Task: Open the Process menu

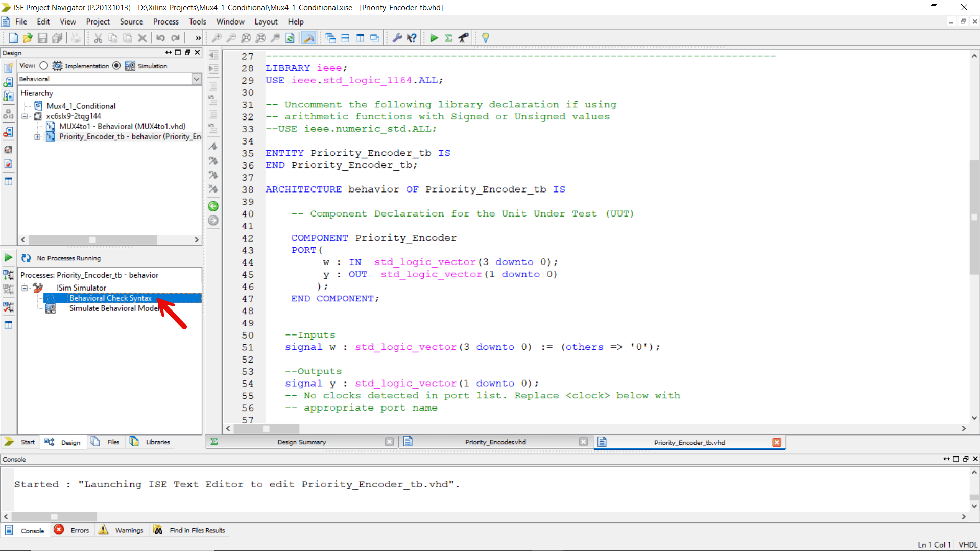Action: coord(165,21)
